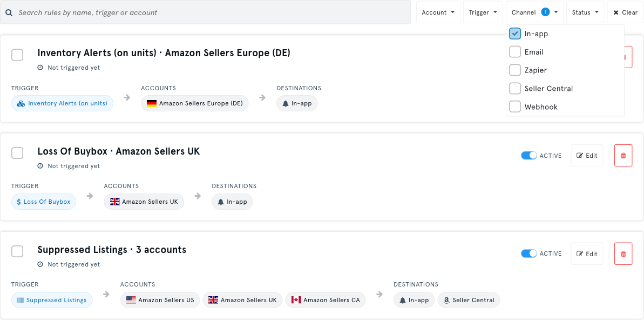
Task: Check the Zapier channel option
Action: tap(515, 70)
